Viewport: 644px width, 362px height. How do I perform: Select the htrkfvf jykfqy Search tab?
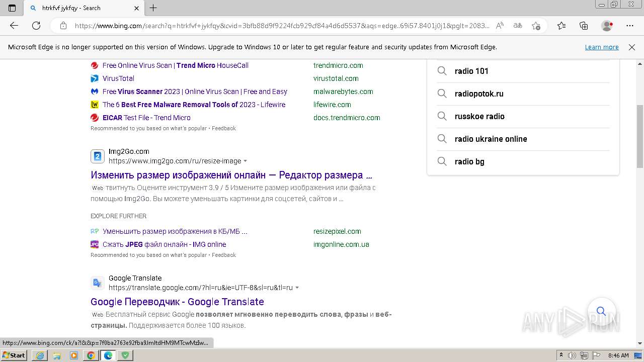[84, 8]
